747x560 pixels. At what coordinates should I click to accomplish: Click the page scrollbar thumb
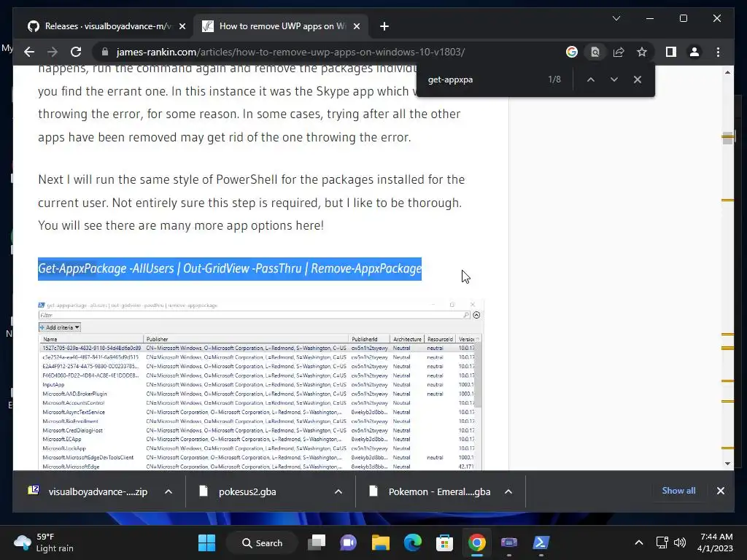727,138
